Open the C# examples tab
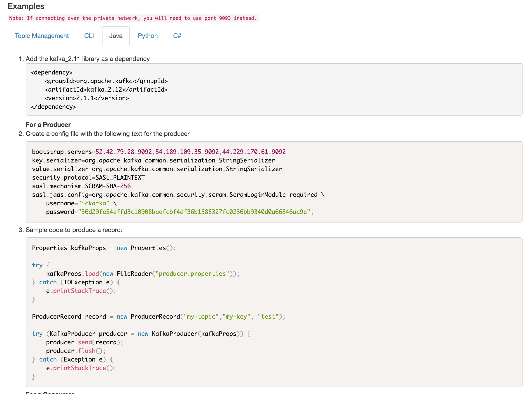 (177, 36)
